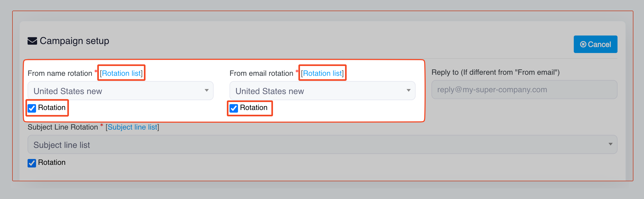Click the circled X icon in Cancel

[583, 44]
